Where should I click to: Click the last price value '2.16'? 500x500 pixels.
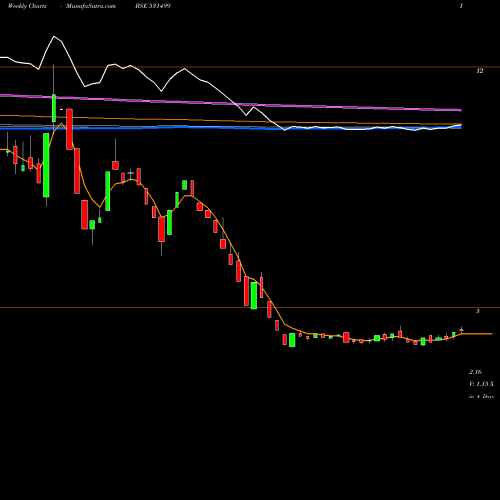pos(475,372)
